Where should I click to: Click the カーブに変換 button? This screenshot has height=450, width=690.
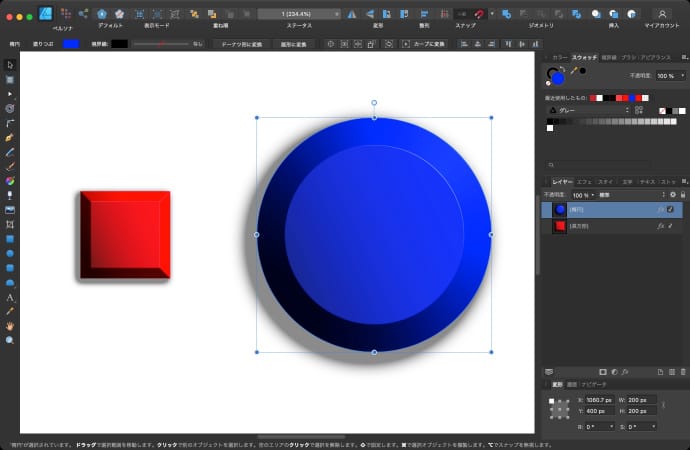[427, 44]
